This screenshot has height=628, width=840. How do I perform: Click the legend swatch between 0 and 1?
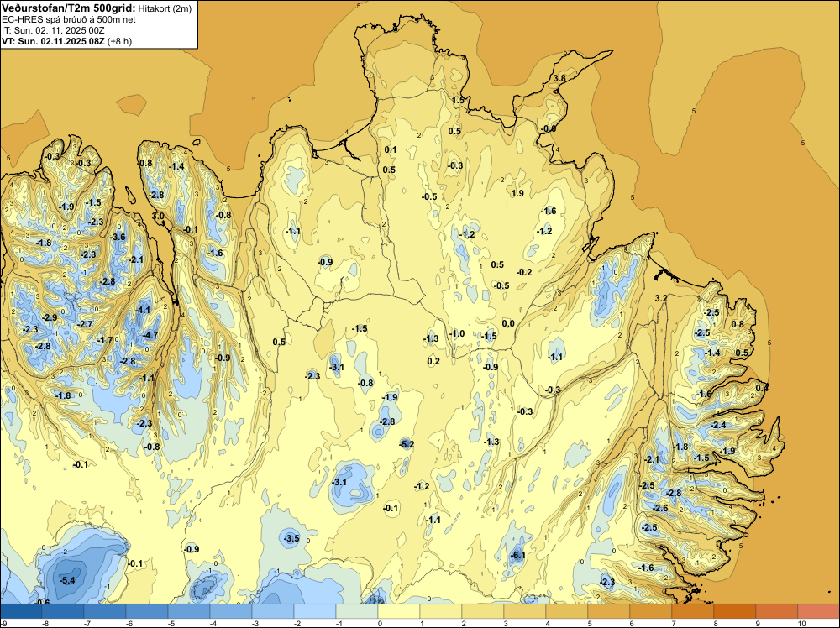398,611
